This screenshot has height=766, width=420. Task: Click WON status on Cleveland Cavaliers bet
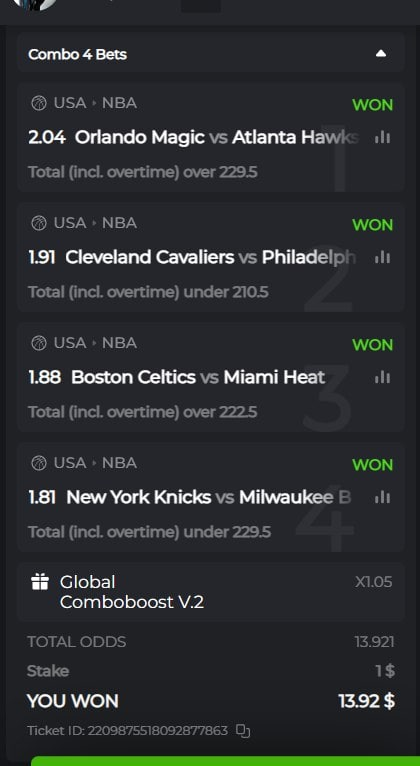pyautogui.click(x=373, y=225)
